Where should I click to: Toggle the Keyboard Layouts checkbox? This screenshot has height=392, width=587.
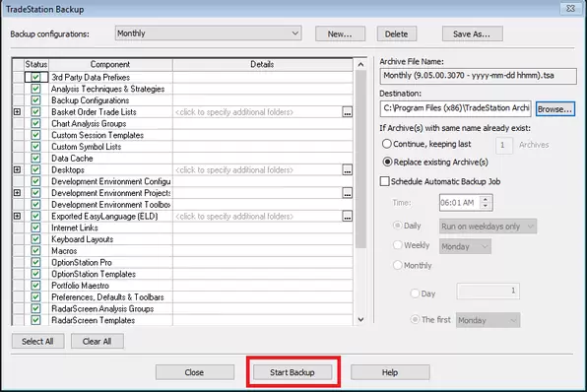pos(35,239)
